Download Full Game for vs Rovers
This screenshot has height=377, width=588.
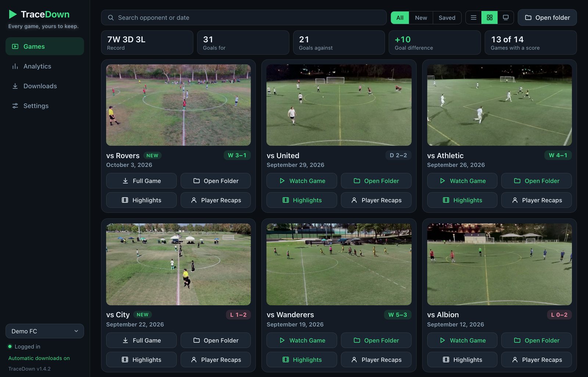[141, 181]
